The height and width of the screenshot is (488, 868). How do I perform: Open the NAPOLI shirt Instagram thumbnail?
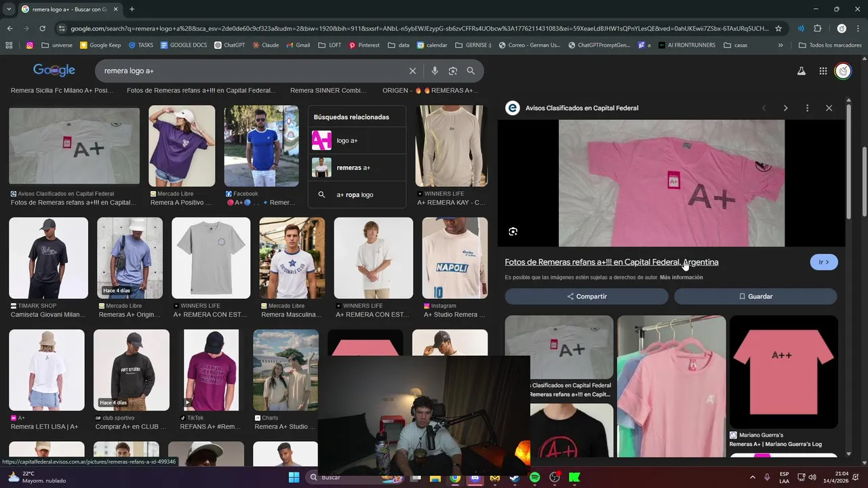click(x=455, y=258)
